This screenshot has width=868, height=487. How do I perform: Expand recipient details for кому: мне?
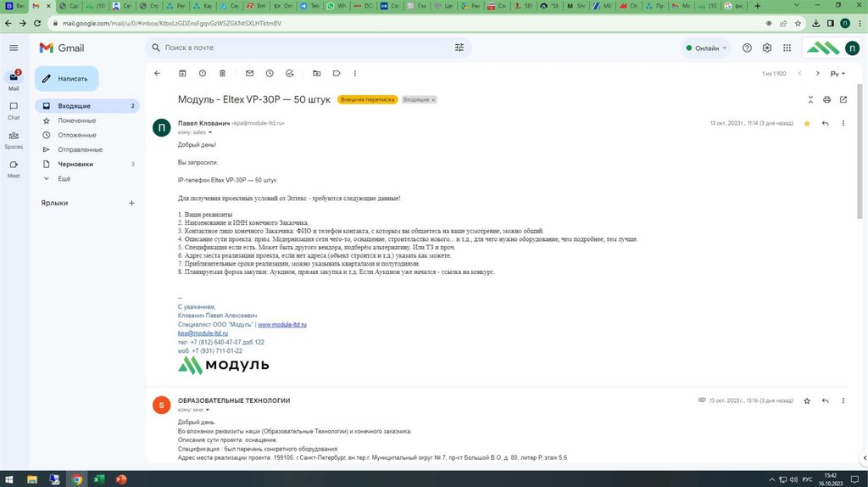coord(207,410)
